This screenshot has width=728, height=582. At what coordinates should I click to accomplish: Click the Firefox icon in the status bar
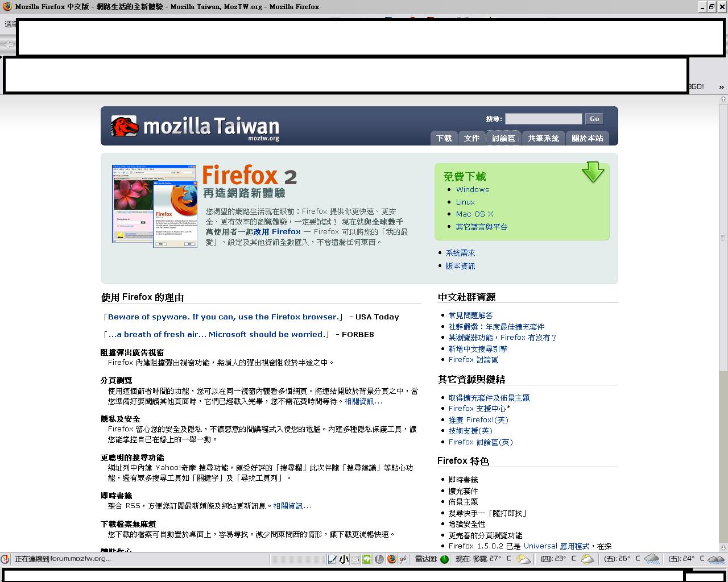(x=391, y=559)
